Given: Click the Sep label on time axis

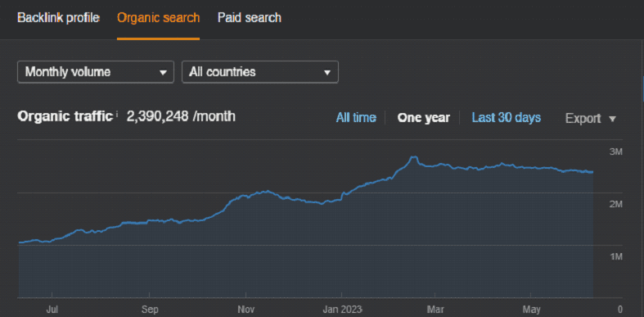Looking at the screenshot, I should [x=150, y=310].
